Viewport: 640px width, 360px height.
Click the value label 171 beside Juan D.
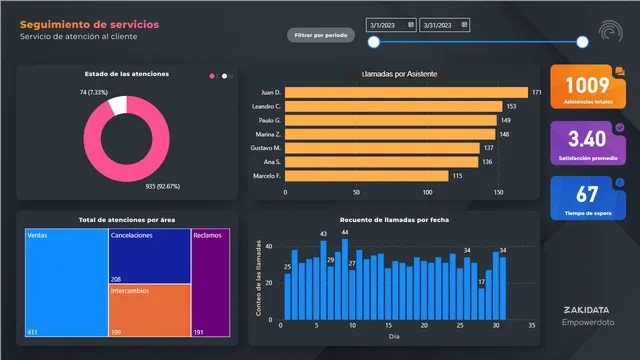tap(537, 93)
